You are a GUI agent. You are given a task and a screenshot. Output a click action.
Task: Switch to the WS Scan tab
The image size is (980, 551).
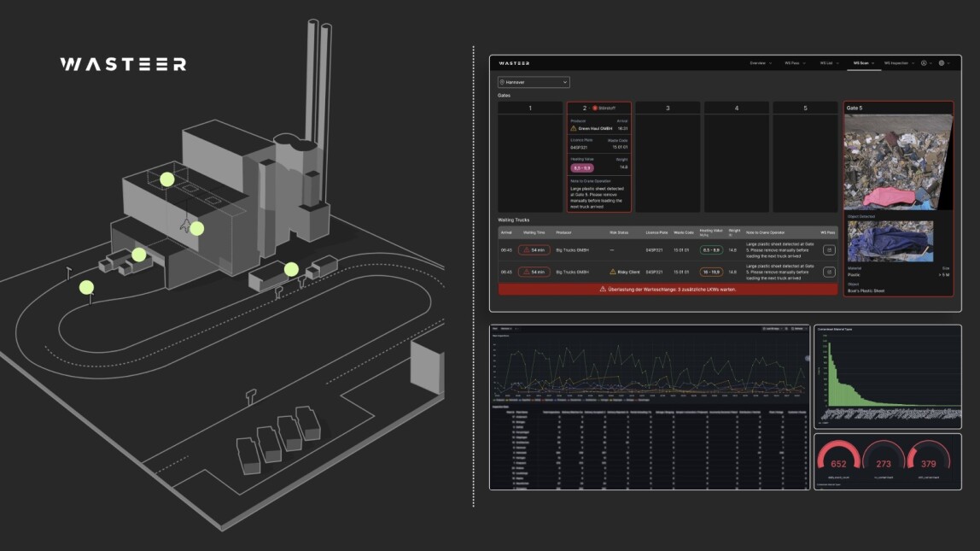pos(862,63)
